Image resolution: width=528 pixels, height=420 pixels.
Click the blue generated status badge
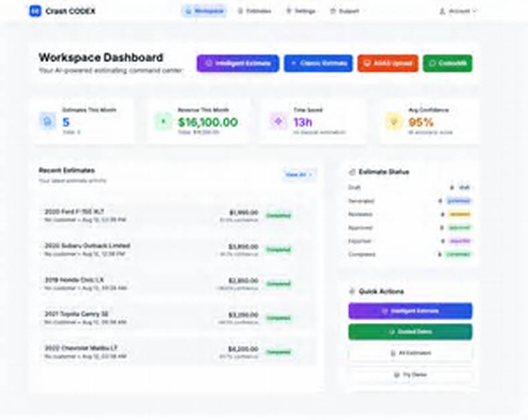(458, 201)
